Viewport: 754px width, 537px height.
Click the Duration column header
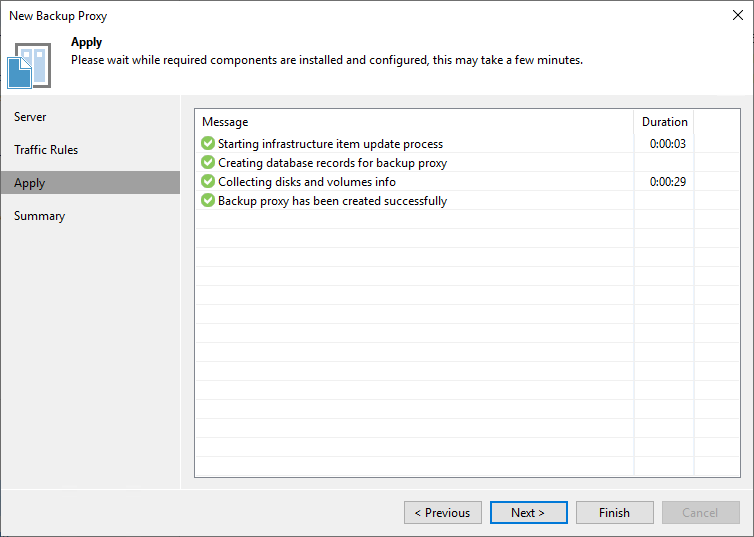(664, 122)
